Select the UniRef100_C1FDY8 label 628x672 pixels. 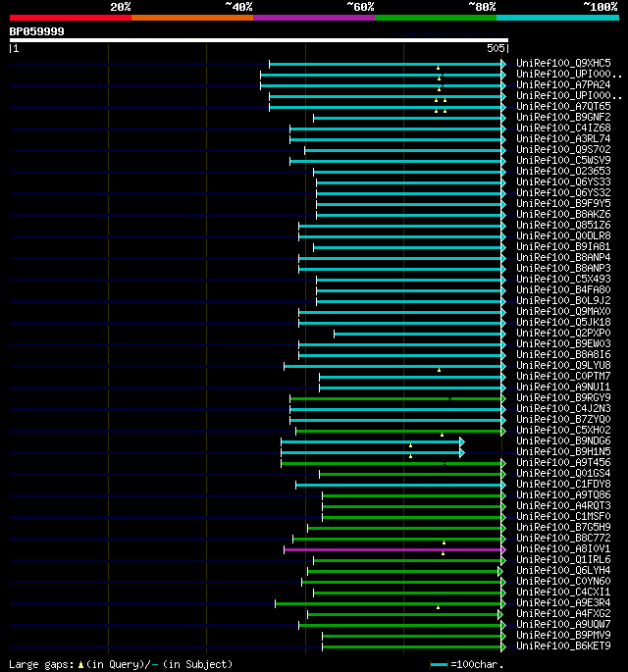pos(563,485)
